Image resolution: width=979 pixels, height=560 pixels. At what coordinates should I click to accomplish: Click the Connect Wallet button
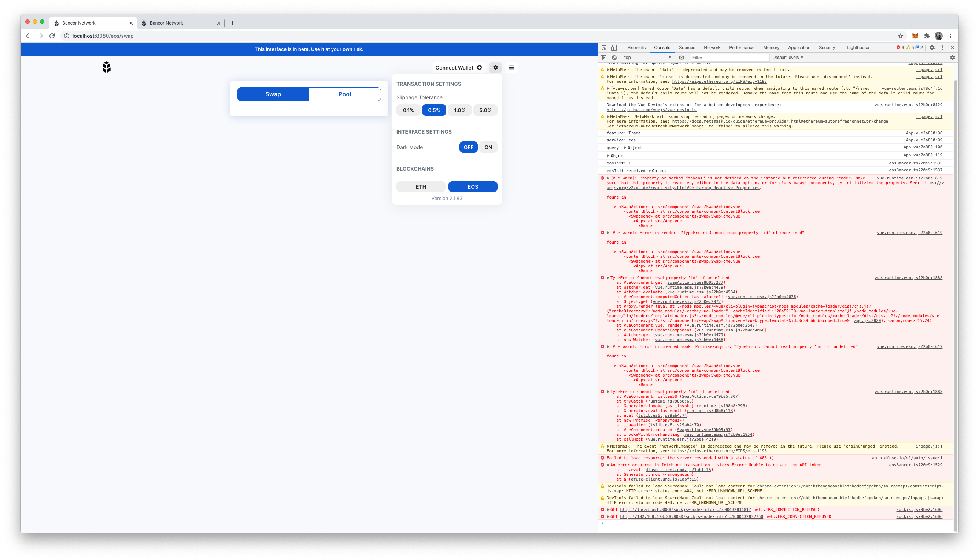(458, 67)
